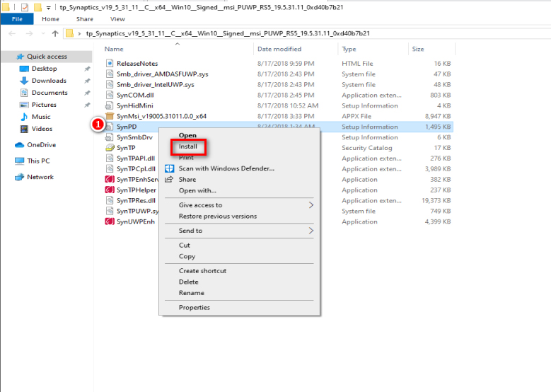Viewport: 551px width, 392px height.
Task: Click the Windows Defender shield icon
Action: click(169, 168)
